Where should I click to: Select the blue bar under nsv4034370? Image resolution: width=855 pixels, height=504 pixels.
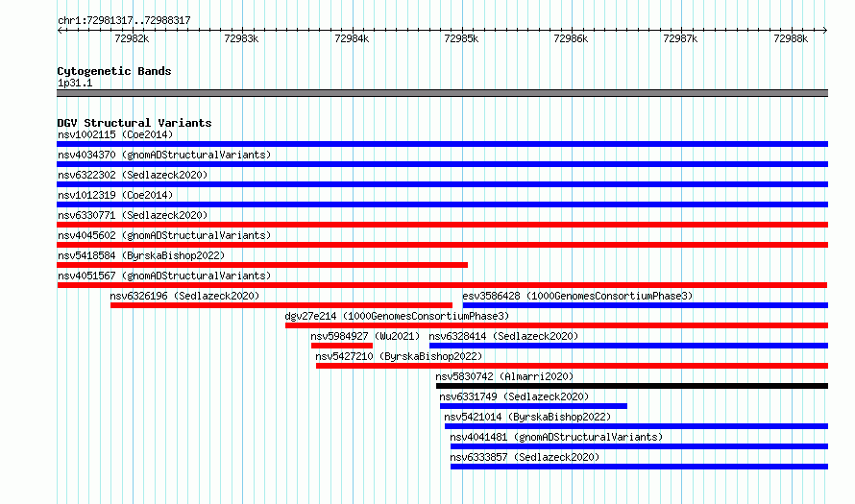click(x=442, y=164)
